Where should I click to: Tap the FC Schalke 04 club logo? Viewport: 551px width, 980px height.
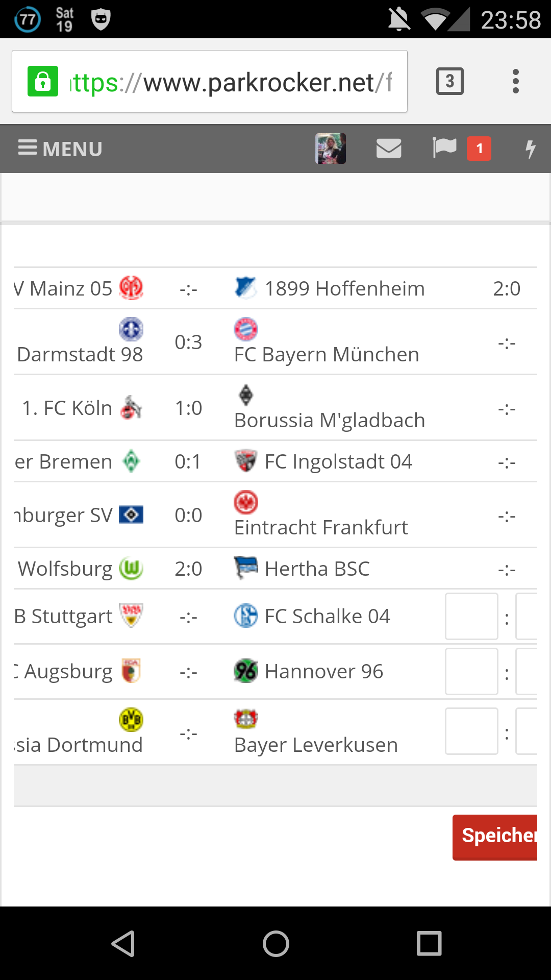click(x=246, y=616)
